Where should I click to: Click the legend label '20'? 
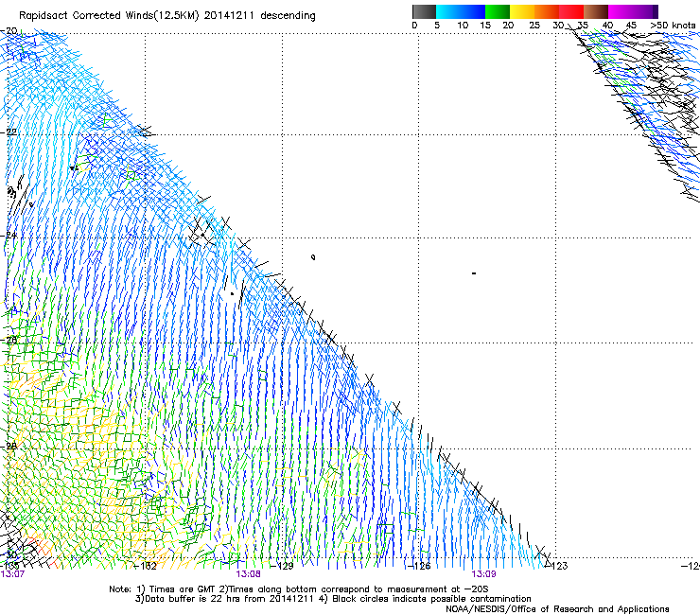click(508, 26)
